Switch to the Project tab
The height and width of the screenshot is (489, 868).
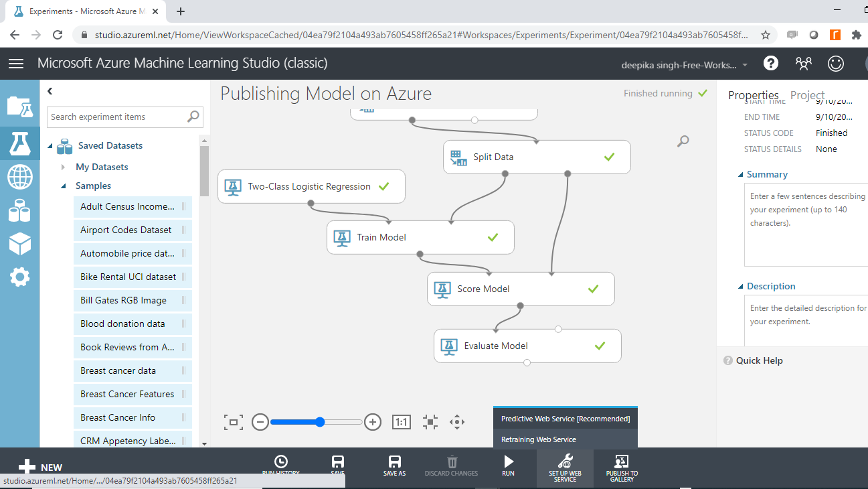click(807, 95)
